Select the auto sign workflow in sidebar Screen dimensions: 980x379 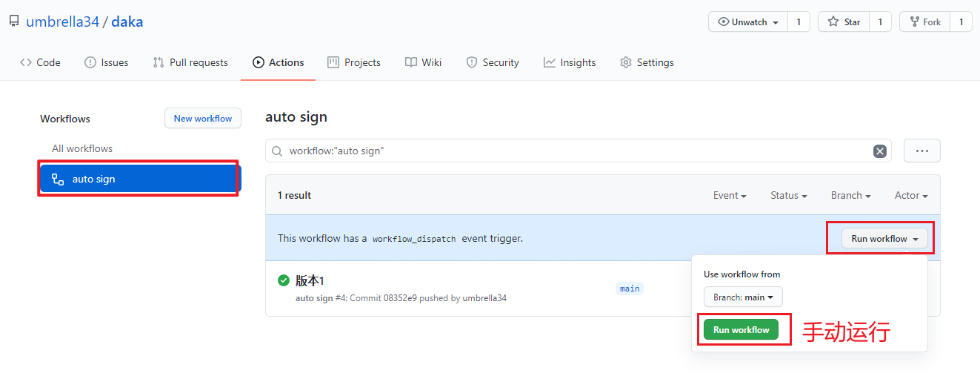click(141, 179)
